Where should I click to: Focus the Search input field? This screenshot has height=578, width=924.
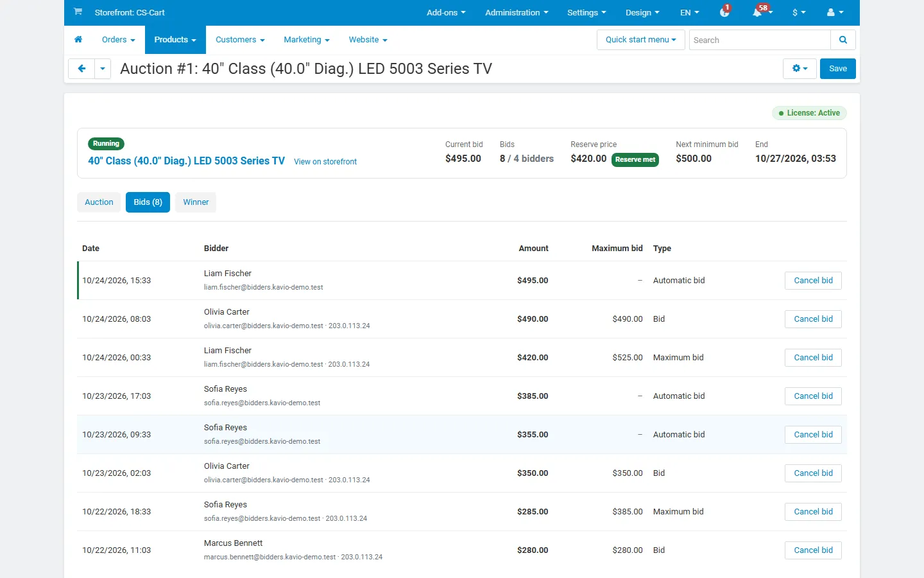760,40
